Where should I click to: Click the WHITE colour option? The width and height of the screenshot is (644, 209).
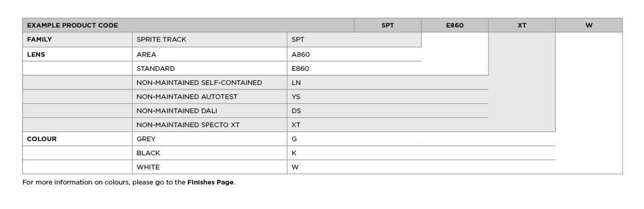coord(148,167)
